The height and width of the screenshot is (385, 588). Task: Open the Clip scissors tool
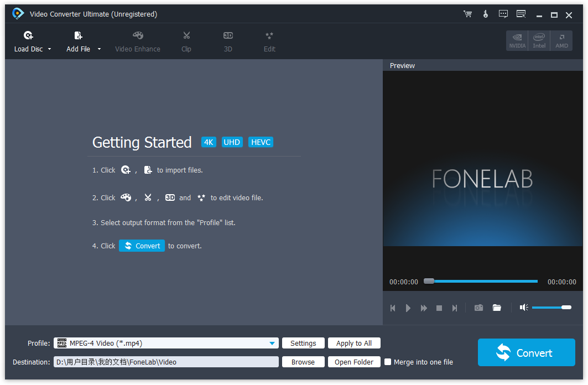pos(186,41)
